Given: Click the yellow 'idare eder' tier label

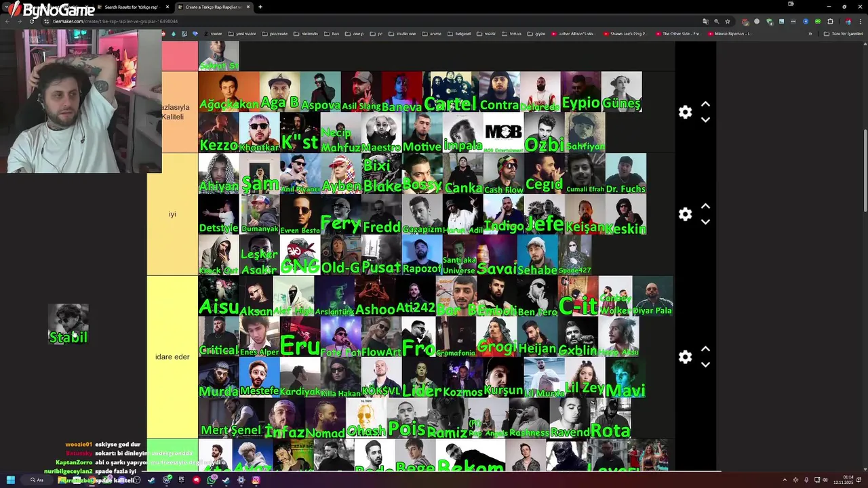Looking at the screenshot, I should point(172,357).
